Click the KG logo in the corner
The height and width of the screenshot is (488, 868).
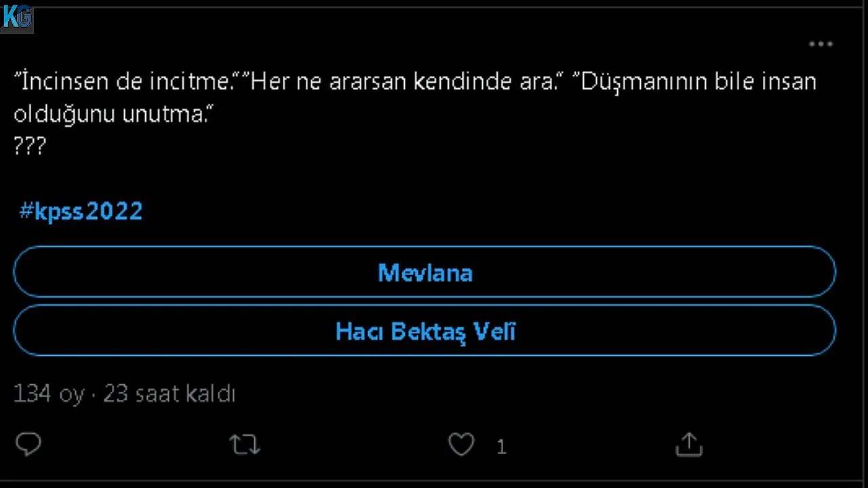click(x=16, y=17)
